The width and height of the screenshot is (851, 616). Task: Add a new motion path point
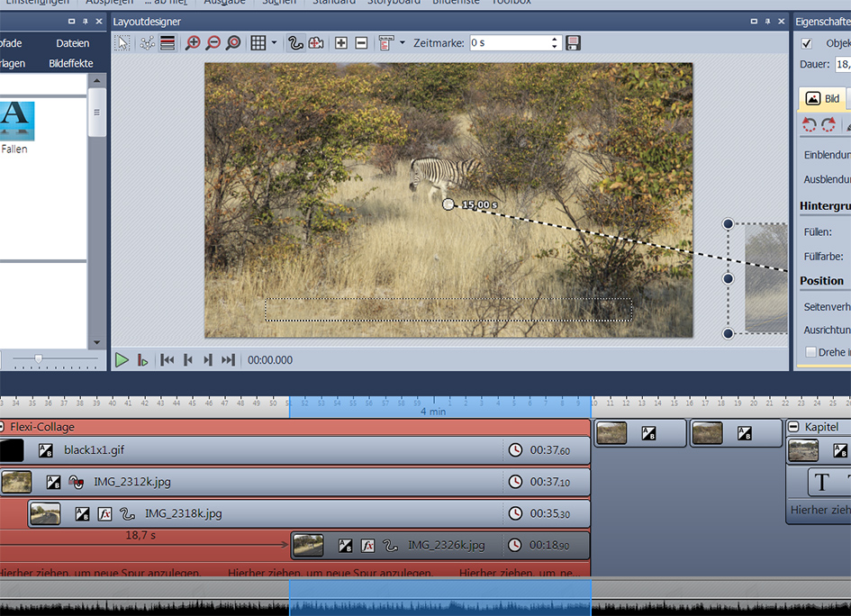[341, 43]
